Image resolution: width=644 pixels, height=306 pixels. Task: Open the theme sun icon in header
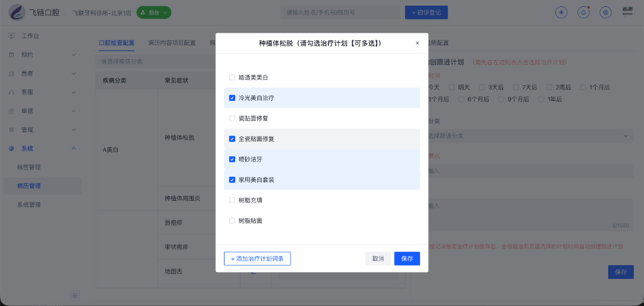pyautogui.click(x=560, y=13)
